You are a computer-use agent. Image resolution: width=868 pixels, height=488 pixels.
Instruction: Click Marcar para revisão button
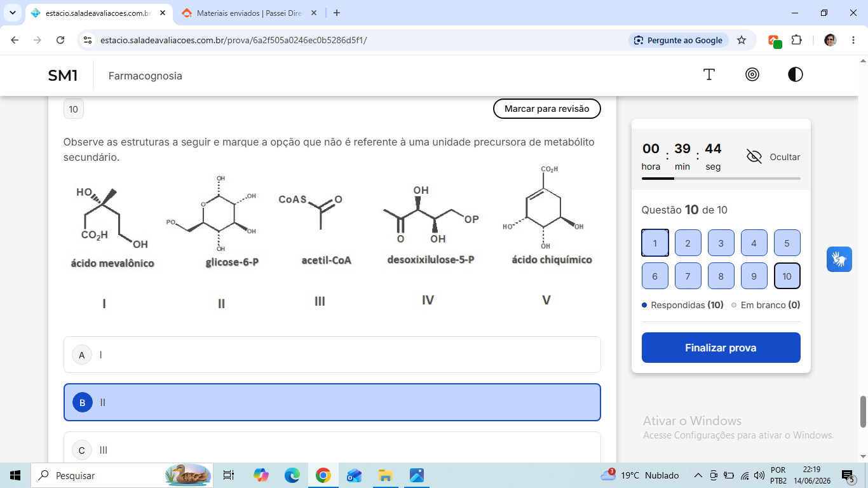[547, 109]
